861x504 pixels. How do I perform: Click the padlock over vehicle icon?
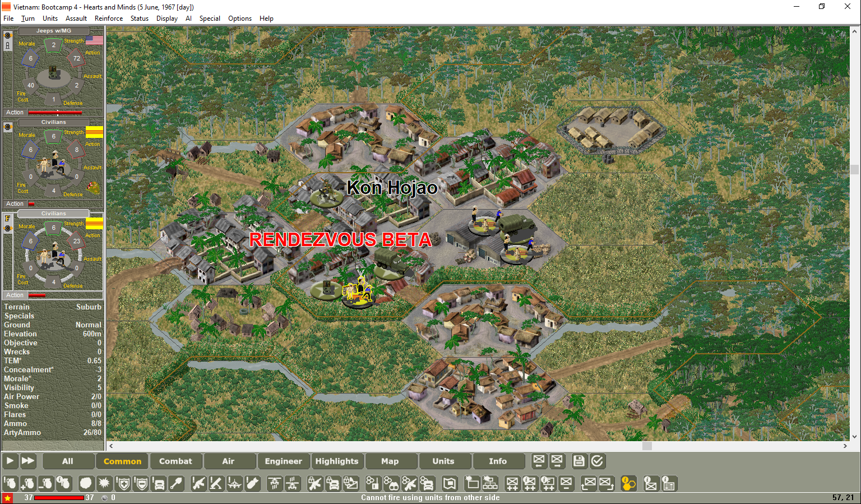tap(332, 483)
